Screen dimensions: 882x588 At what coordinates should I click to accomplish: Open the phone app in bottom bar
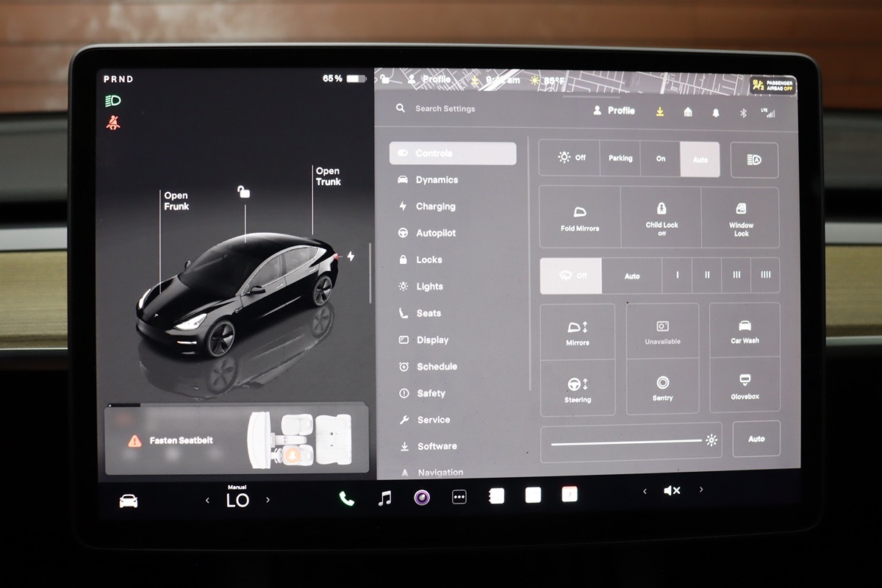pos(346,498)
